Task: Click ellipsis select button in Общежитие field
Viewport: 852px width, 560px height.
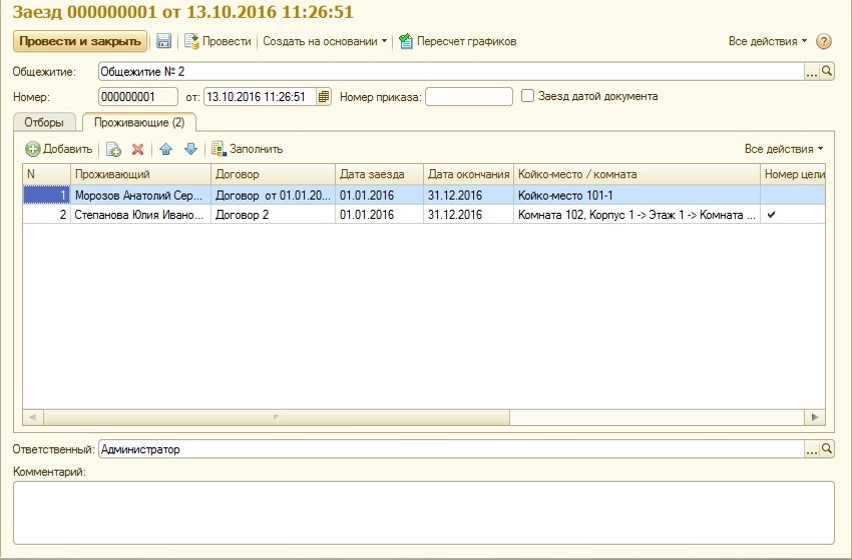Action: (812, 71)
